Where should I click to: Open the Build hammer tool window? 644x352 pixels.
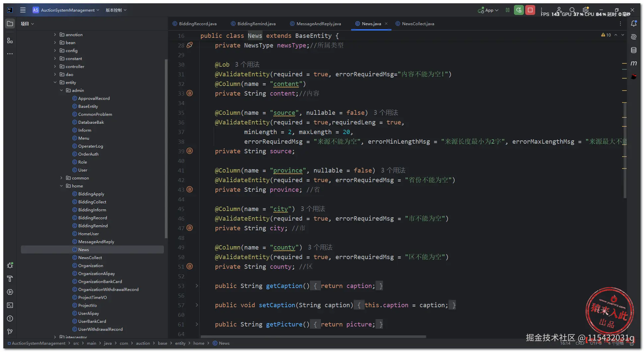[x=10, y=279]
